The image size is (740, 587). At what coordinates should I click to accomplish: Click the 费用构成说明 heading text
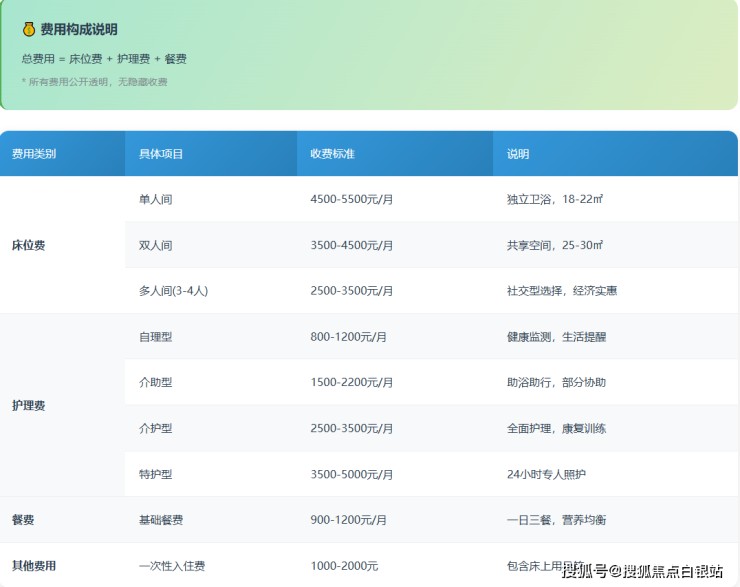coord(78,30)
